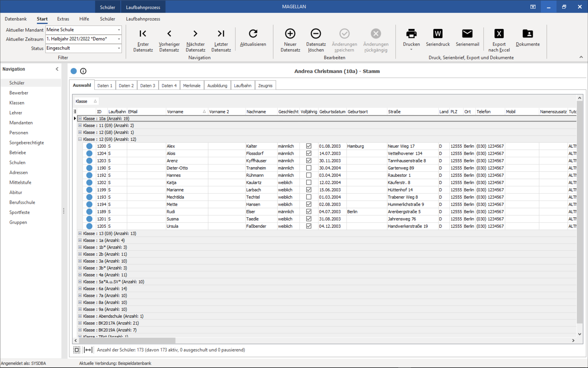Start Seriendruck mail merge
This screenshot has height=368, width=588.
pos(438,38)
